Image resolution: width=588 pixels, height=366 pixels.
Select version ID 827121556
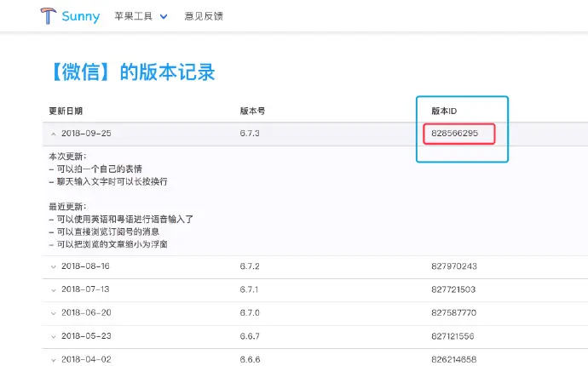coord(453,336)
